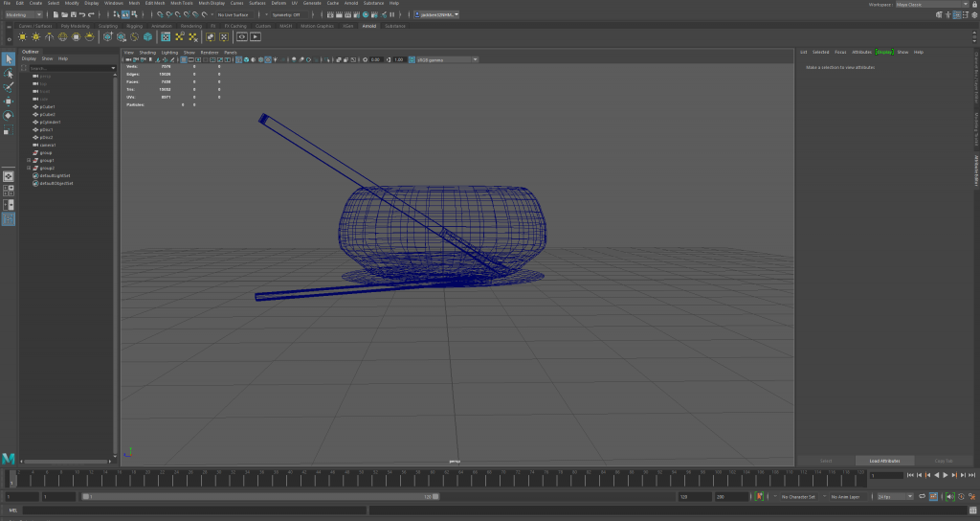Activate the Paint Selection tool
This screenshot has height=521, width=980.
click(x=9, y=86)
